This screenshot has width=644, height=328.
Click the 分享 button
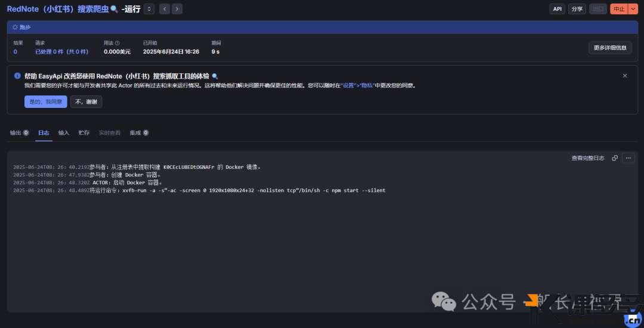click(x=577, y=9)
